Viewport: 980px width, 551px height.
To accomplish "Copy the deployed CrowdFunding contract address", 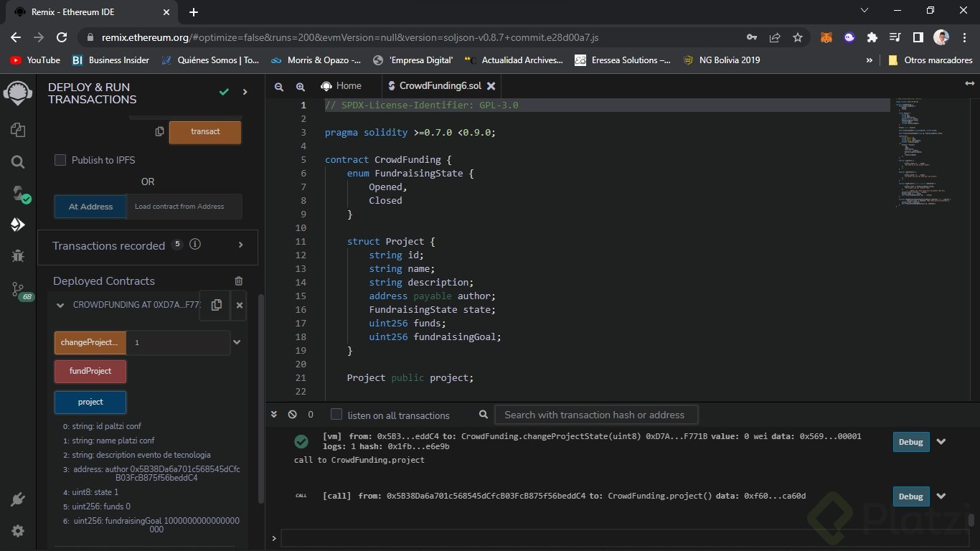I will tap(216, 305).
